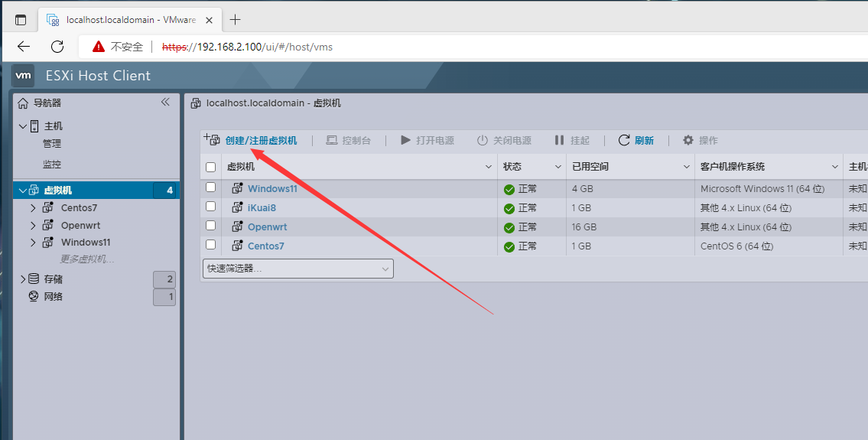Click the browser address bar URL
The height and width of the screenshot is (440, 868).
tap(265, 47)
